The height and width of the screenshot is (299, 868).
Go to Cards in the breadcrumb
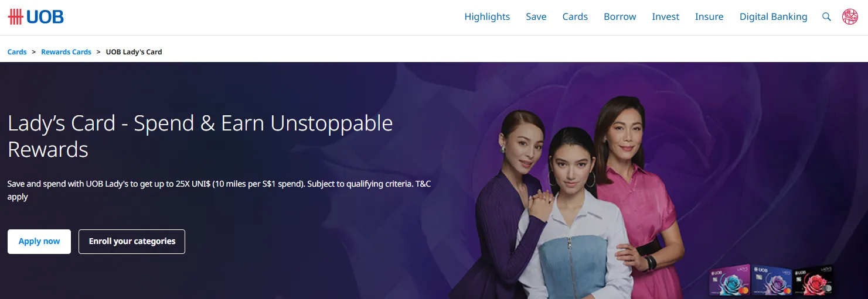tap(17, 52)
